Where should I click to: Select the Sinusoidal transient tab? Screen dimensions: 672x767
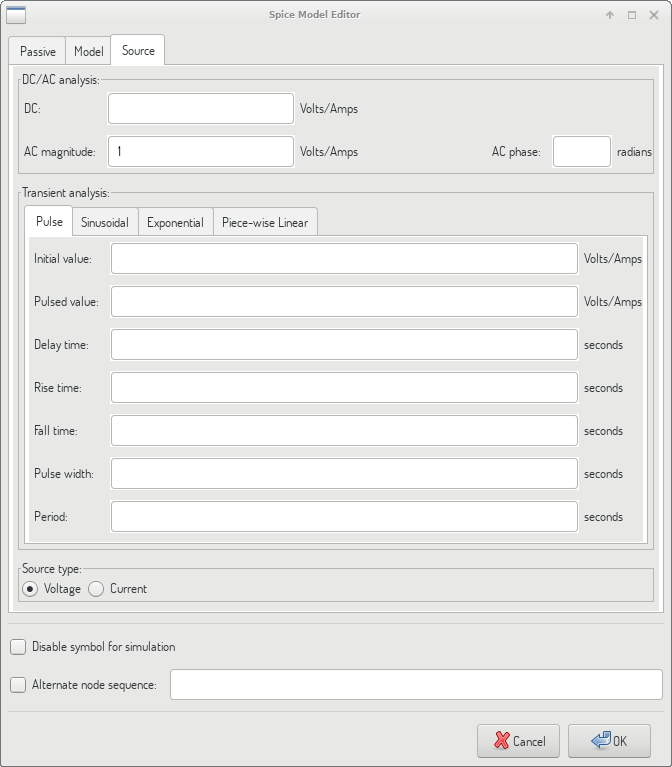105,222
